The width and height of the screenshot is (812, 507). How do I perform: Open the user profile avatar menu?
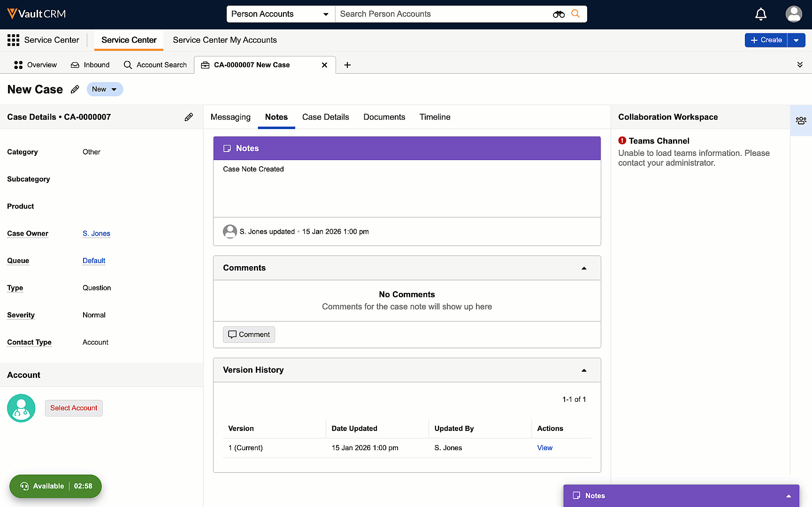tap(794, 14)
